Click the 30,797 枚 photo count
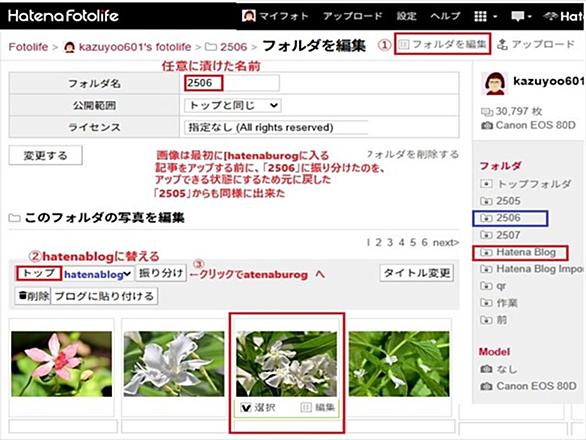Screen dimensions: 586x440 (x=519, y=111)
